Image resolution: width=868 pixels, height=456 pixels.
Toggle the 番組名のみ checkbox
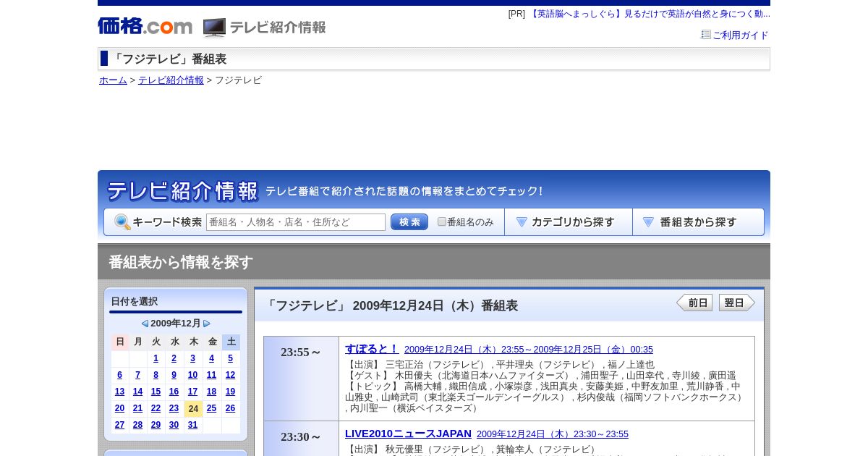point(442,221)
